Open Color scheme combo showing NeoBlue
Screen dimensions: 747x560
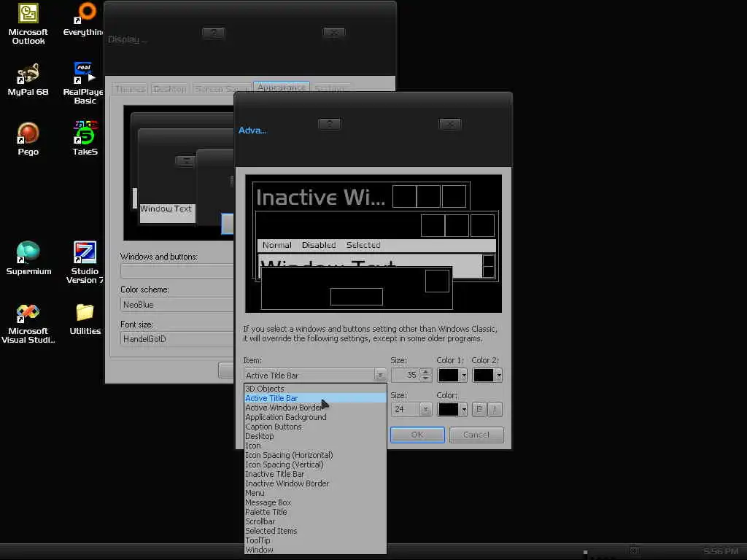177,305
